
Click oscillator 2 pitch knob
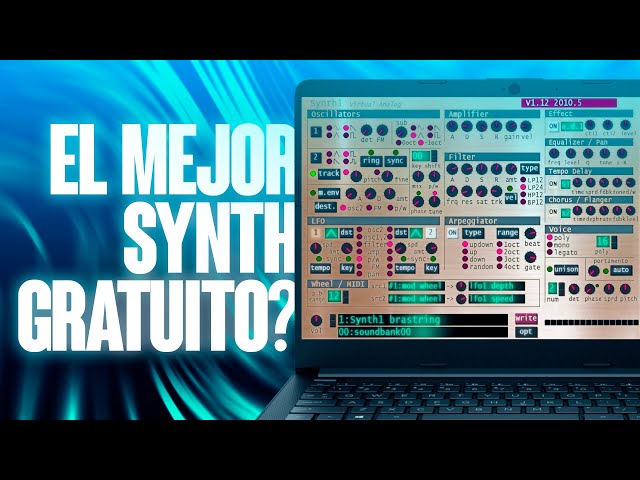pos(356,176)
